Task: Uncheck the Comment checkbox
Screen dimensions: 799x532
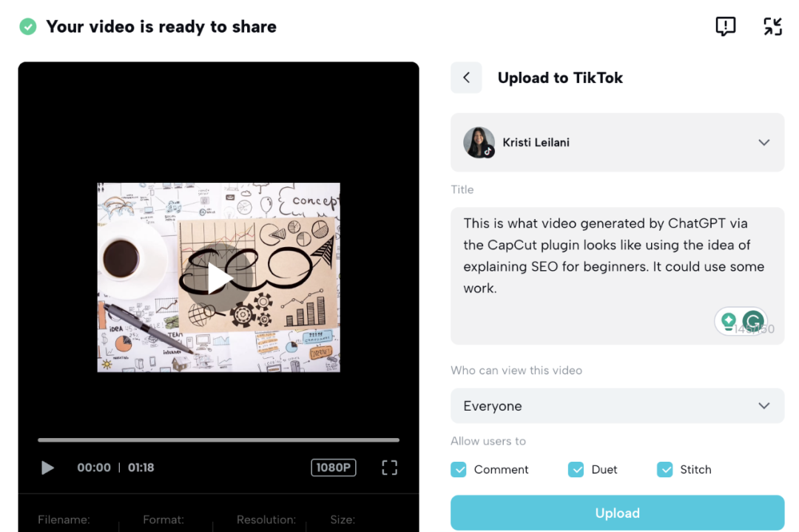Action: pyautogui.click(x=459, y=469)
